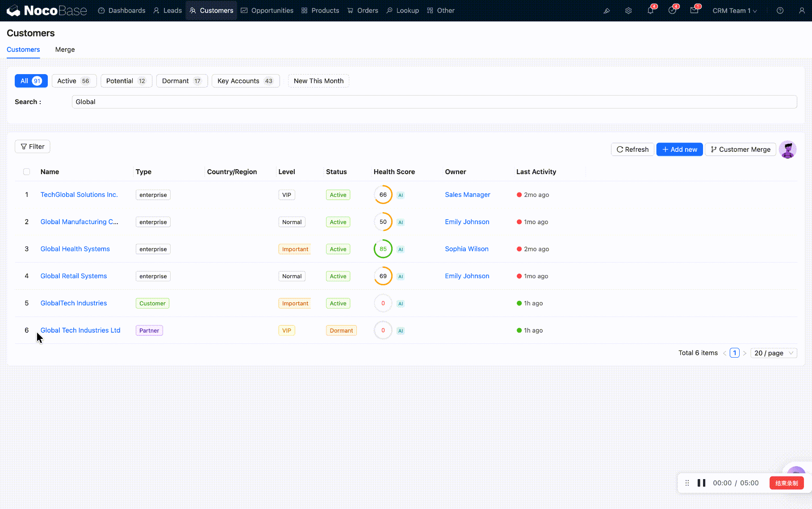Open the Opportunities menu

pyautogui.click(x=267, y=11)
